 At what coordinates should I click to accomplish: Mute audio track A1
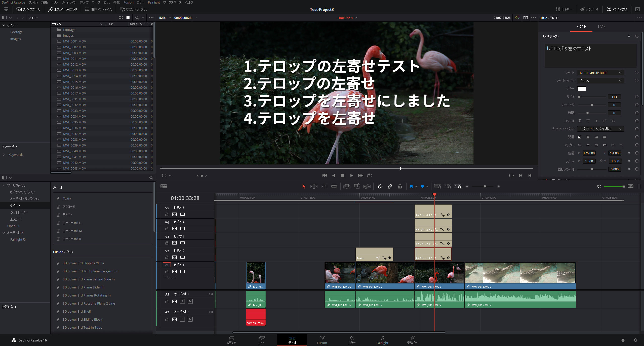pos(190,301)
